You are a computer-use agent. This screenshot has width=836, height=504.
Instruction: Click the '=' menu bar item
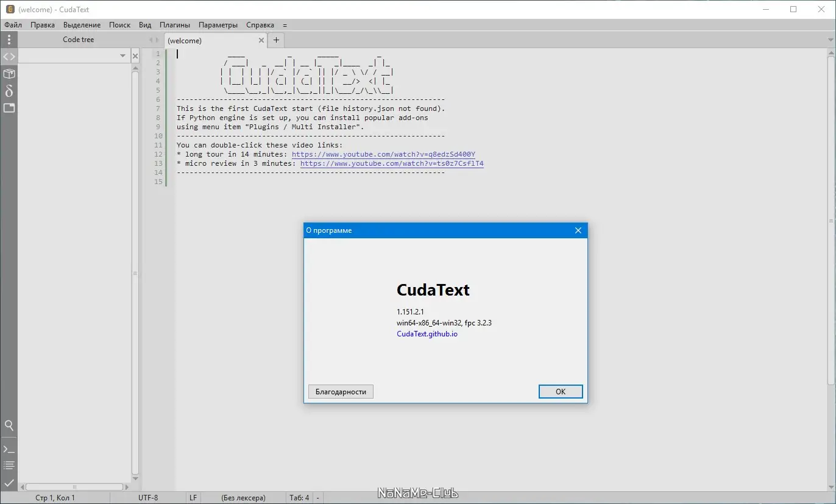(285, 25)
